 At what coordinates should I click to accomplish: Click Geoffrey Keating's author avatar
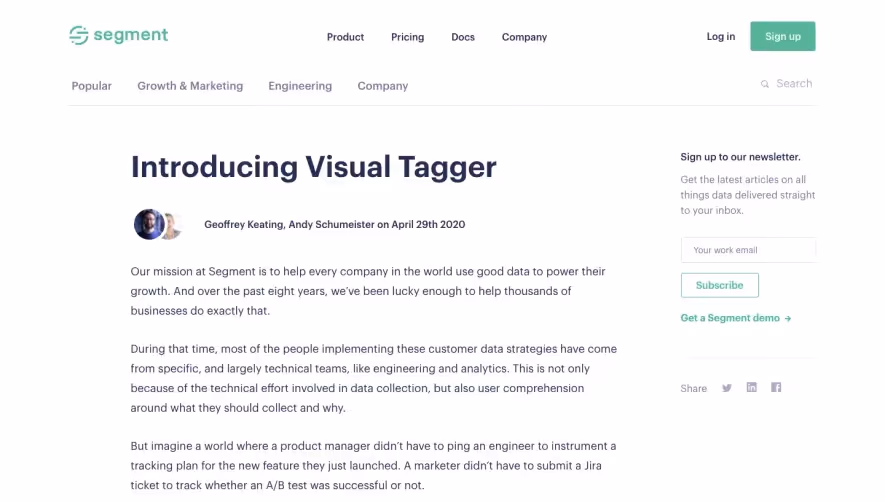pyautogui.click(x=149, y=224)
